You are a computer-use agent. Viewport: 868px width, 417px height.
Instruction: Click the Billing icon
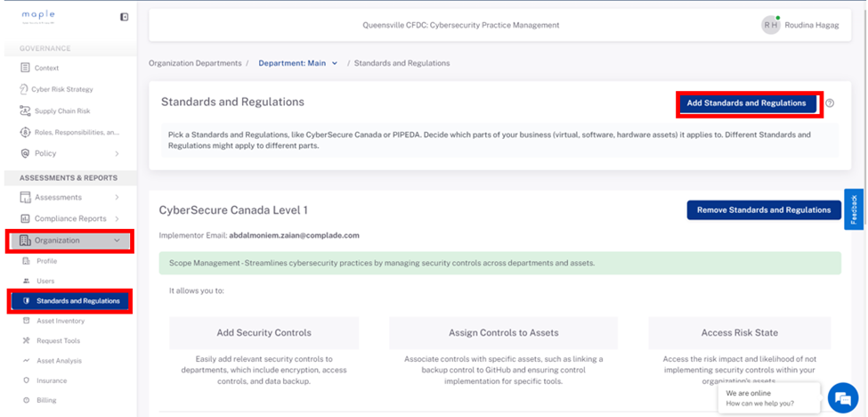click(26, 400)
